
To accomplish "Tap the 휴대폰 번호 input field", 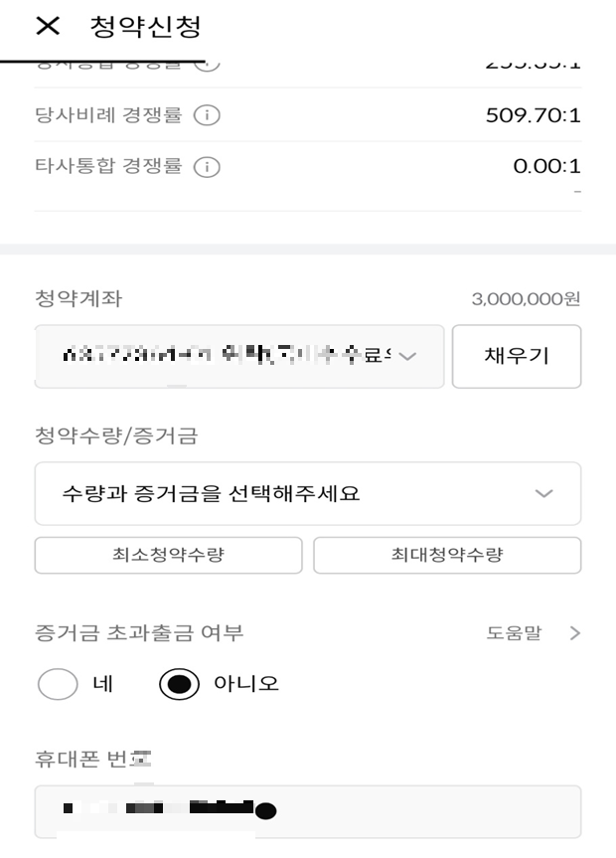I will tap(307, 811).
